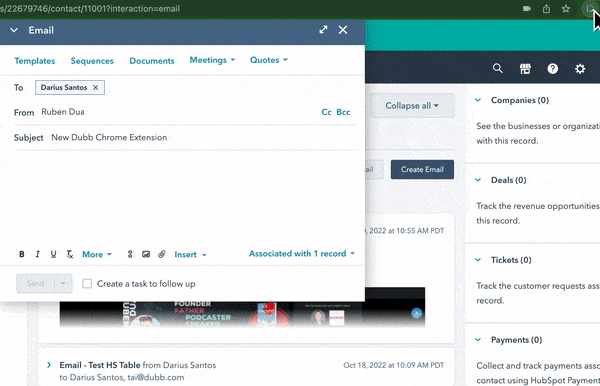
Task: Click the Create Email button
Action: click(422, 169)
